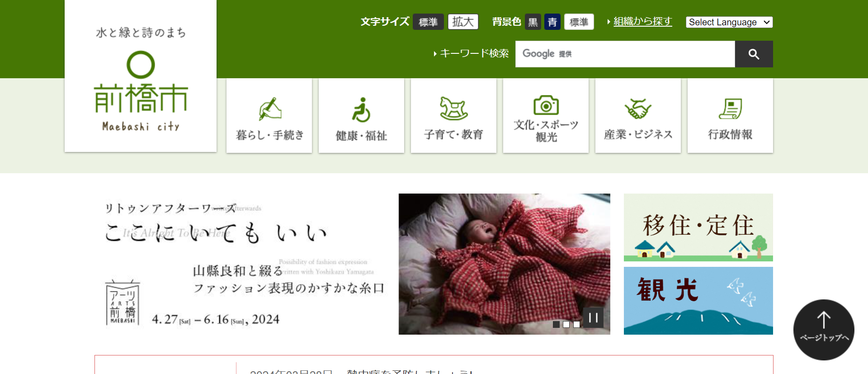
Task: Choose the blue 青 background color
Action: [552, 22]
